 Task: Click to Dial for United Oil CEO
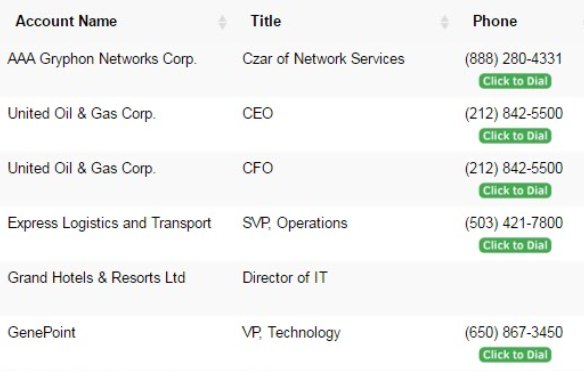(515, 136)
